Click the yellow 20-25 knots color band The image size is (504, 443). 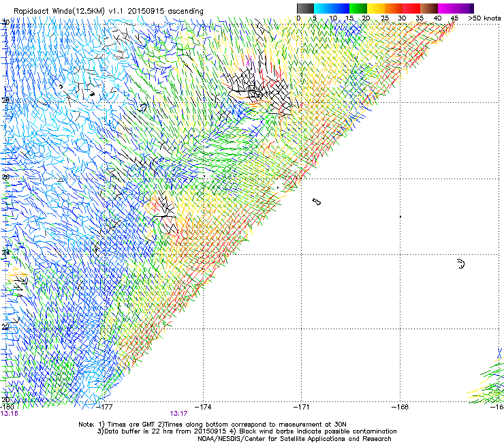tap(376, 8)
